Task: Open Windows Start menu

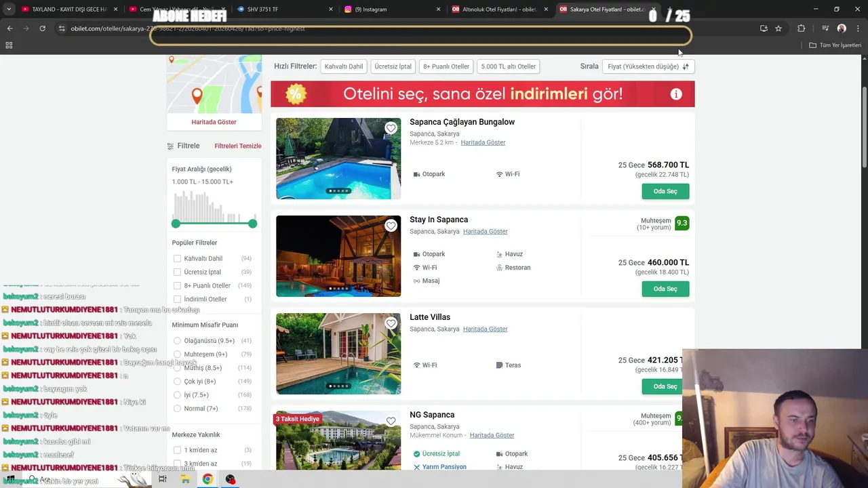Action: (10, 479)
